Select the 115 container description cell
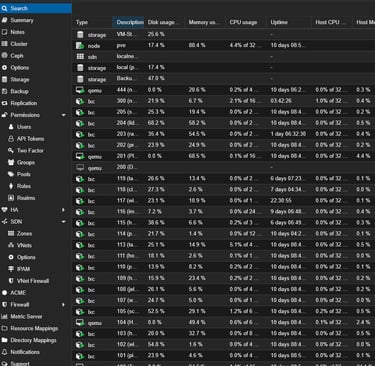This screenshot has height=366, width=375. click(126, 223)
